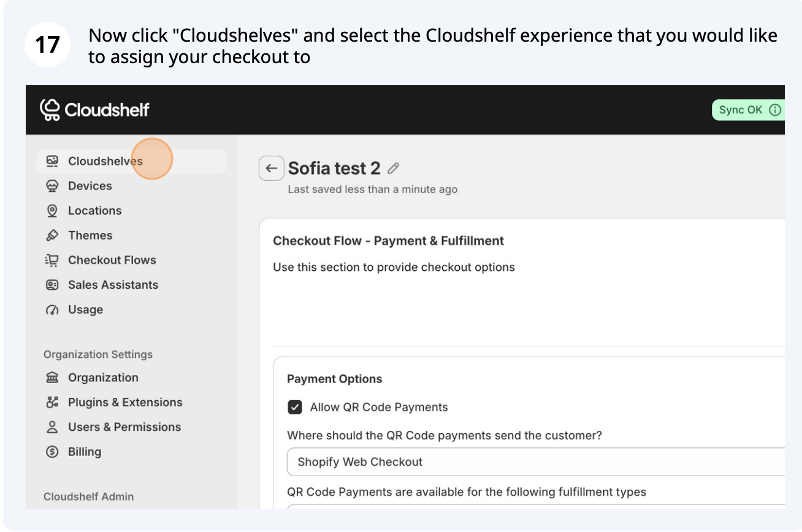Click the Sync OK status badge
802x532 pixels.
[748, 110]
